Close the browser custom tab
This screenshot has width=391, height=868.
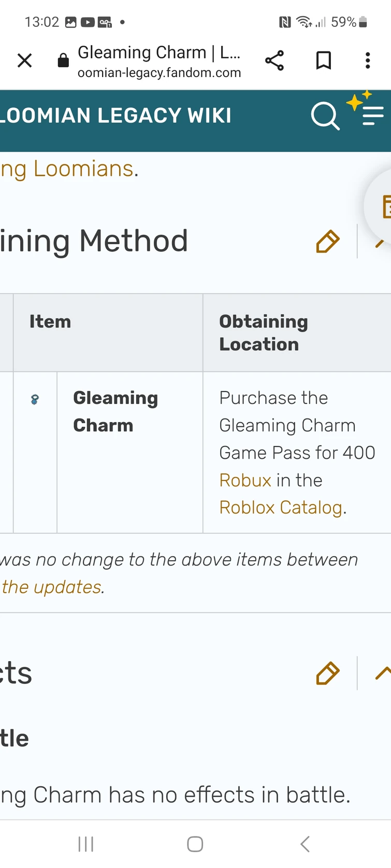click(x=24, y=61)
